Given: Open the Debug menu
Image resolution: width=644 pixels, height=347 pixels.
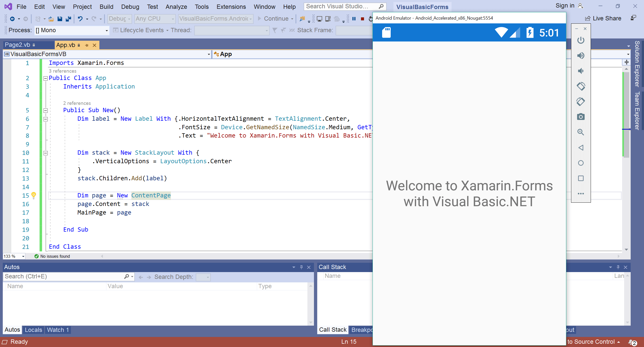Looking at the screenshot, I should pos(130,7).
